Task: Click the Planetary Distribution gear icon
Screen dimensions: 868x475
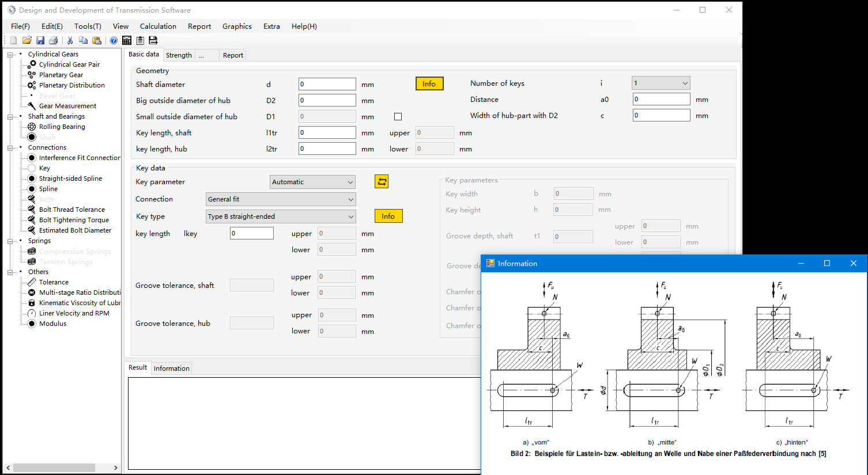Action: [32, 85]
